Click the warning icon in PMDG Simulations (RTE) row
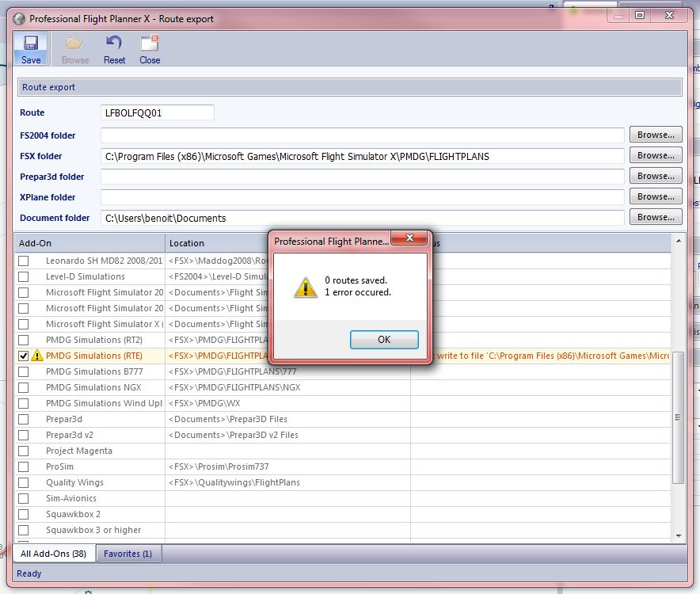Image resolution: width=700 pixels, height=594 pixels. point(37,356)
